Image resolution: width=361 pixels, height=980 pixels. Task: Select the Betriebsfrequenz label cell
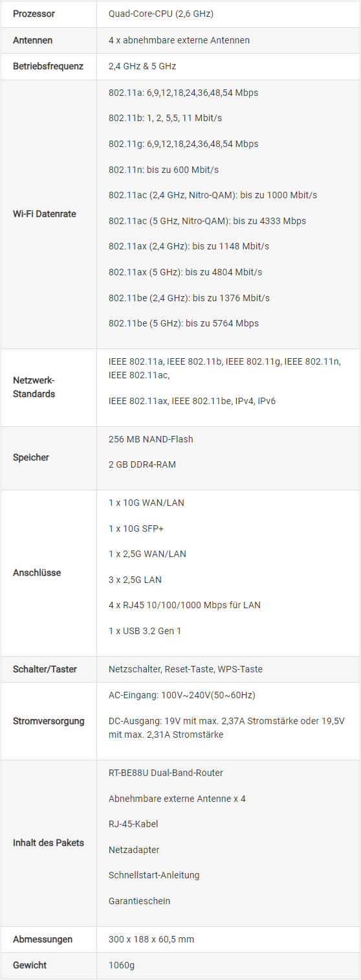click(x=48, y=66)
